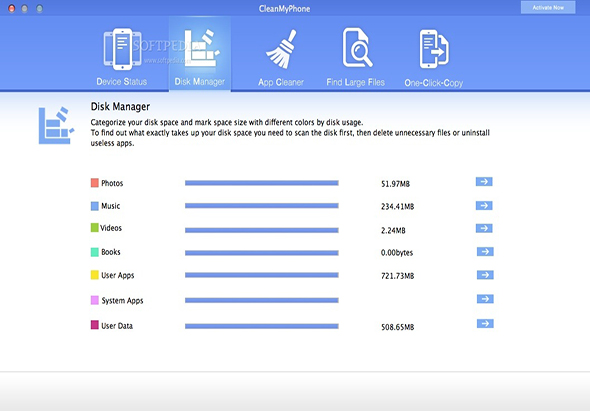Select the User Apps category label
Image resolution: width=590 pixels, height=411 pixels.
[118, 276]
